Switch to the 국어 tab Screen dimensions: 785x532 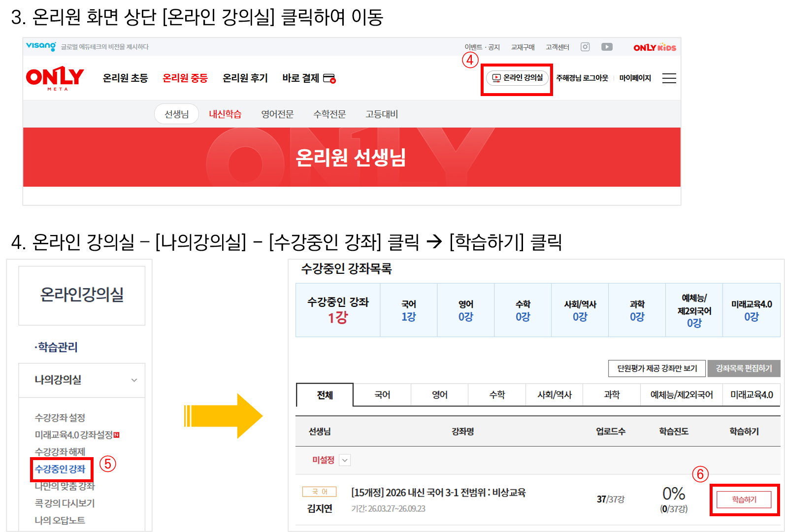[x=382, y=395]
